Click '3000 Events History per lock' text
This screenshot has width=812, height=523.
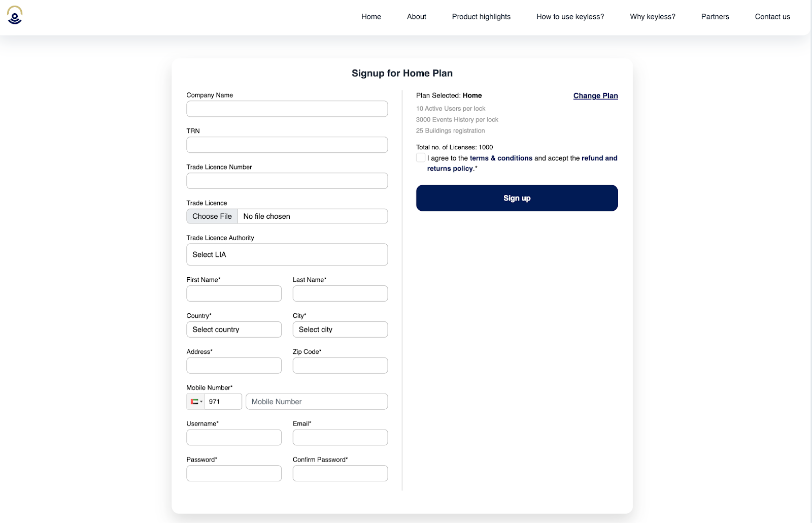click(x=457, y=120)
